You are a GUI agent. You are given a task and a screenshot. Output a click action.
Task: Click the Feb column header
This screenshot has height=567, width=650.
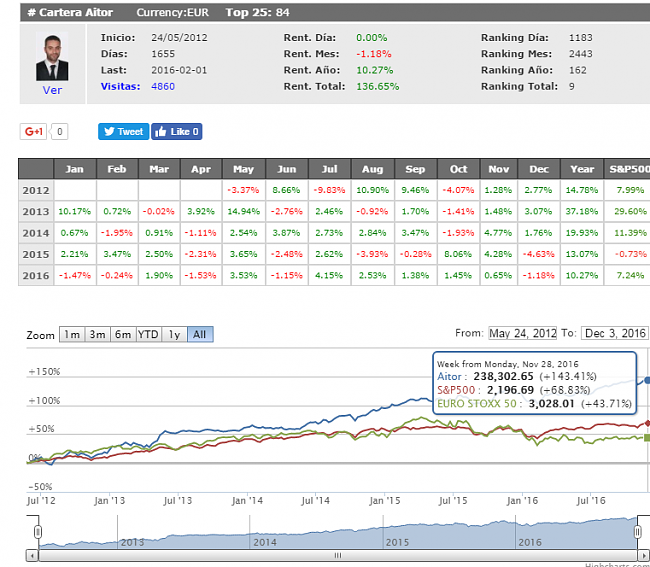117,169
